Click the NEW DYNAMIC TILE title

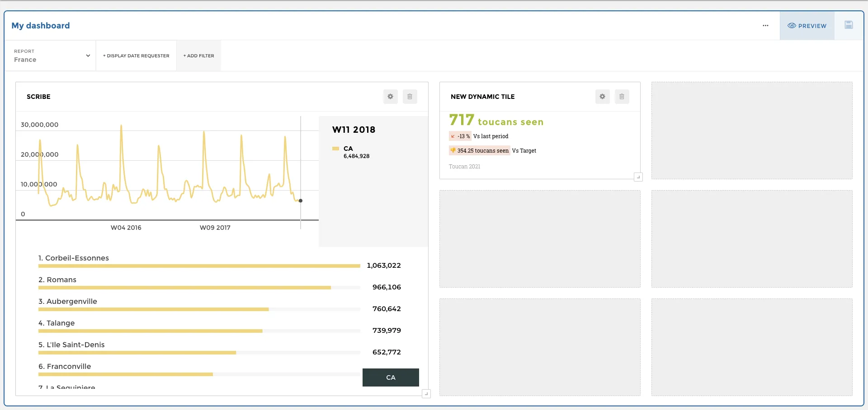click(x=482, y=97)
